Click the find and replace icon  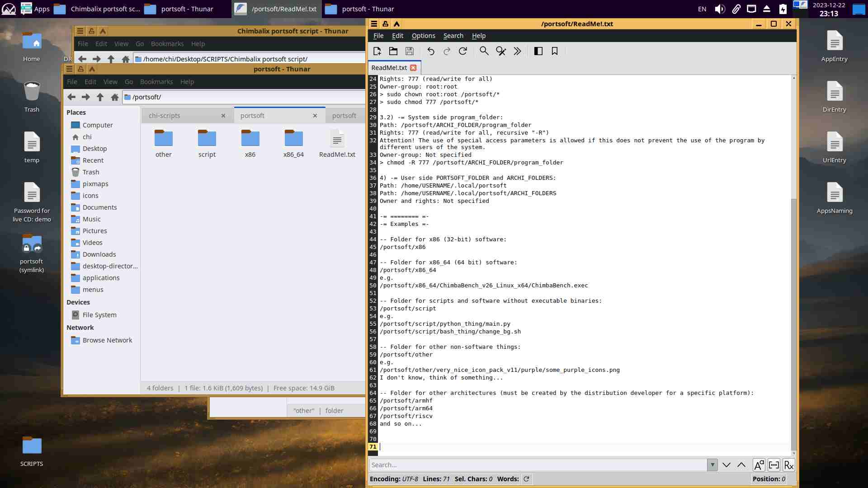[x=500, y=51]
